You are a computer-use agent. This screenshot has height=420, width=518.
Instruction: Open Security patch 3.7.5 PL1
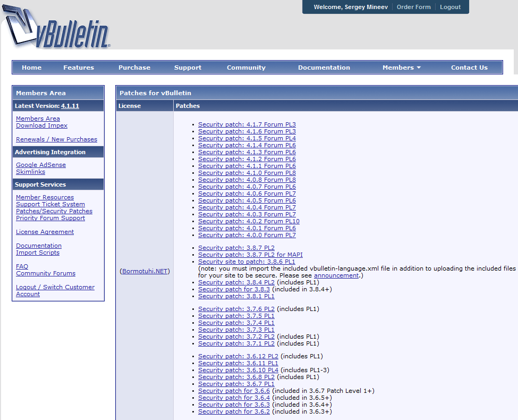coord(236,316)
